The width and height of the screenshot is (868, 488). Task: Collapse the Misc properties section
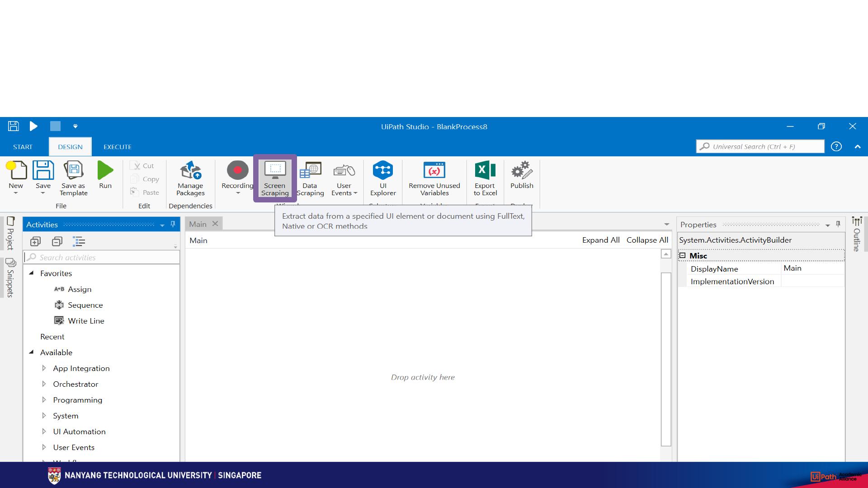click(x=683, y=255)
